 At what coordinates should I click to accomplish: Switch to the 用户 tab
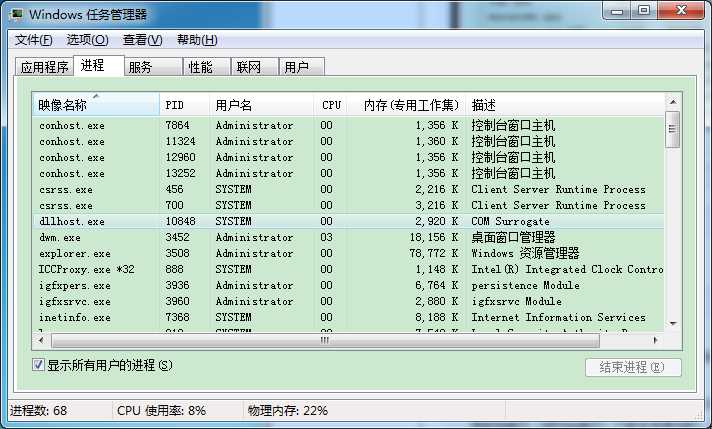[x=302, y=67]
